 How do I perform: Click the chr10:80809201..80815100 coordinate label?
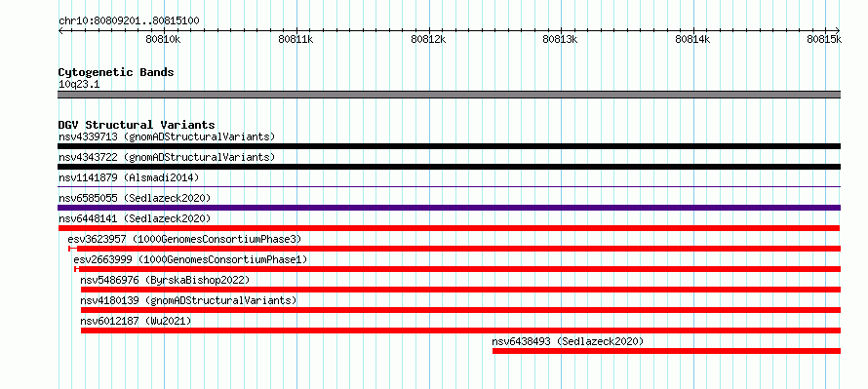(129, 21)
